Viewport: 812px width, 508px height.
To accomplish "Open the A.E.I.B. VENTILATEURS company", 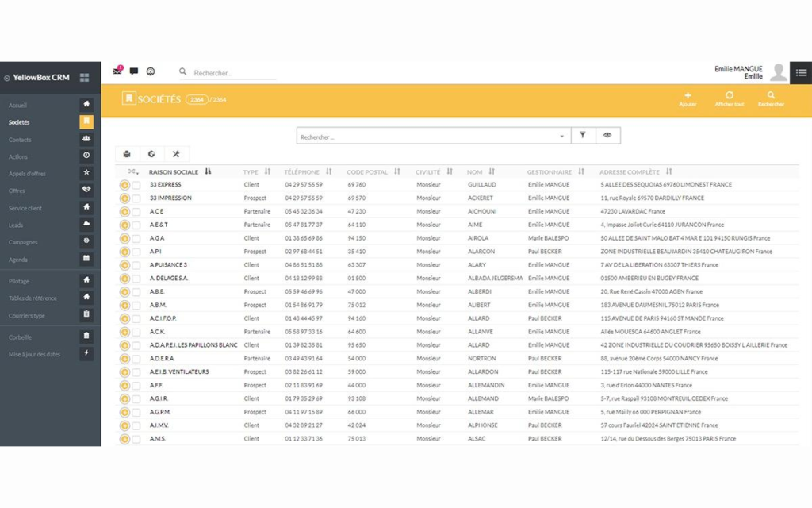I will tap(179, 372).
